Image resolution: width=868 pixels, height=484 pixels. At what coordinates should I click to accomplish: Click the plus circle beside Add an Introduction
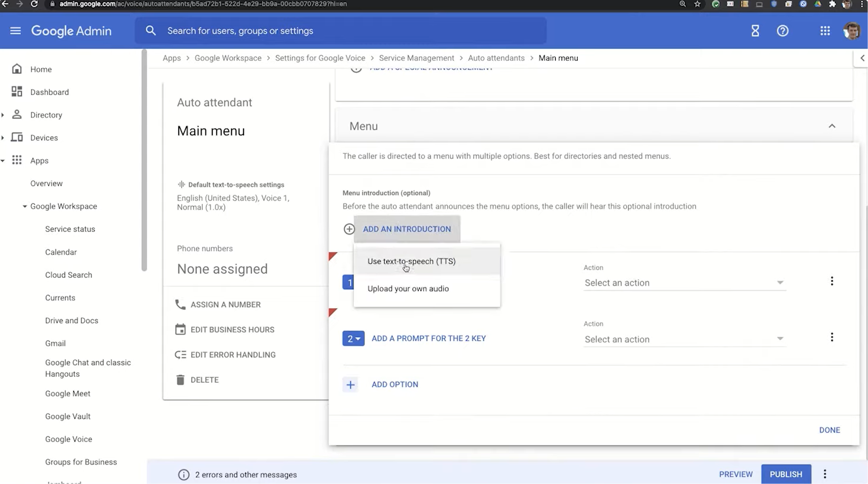[x=349, y=229]
